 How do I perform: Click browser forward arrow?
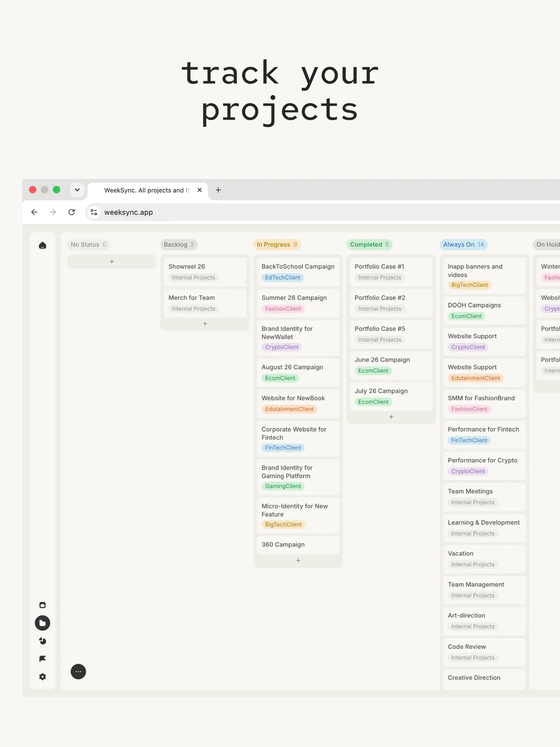click(x=53, y=212)
